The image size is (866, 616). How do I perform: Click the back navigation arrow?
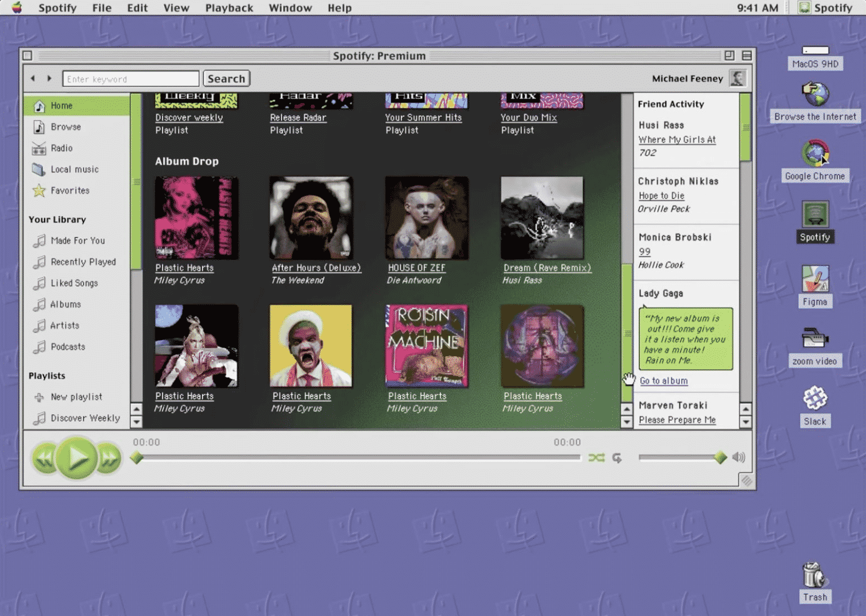33,78
